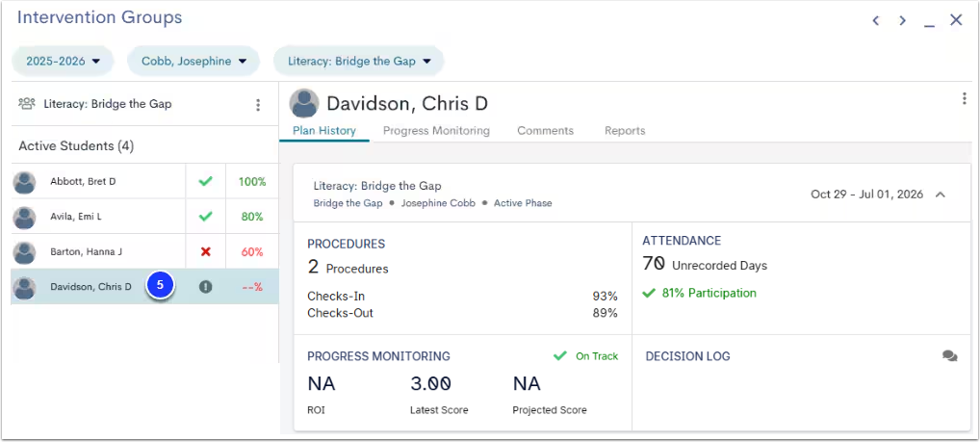980x442 pixels.
Task: Open the Decision Log comments icon
Action: click(949, 356)
